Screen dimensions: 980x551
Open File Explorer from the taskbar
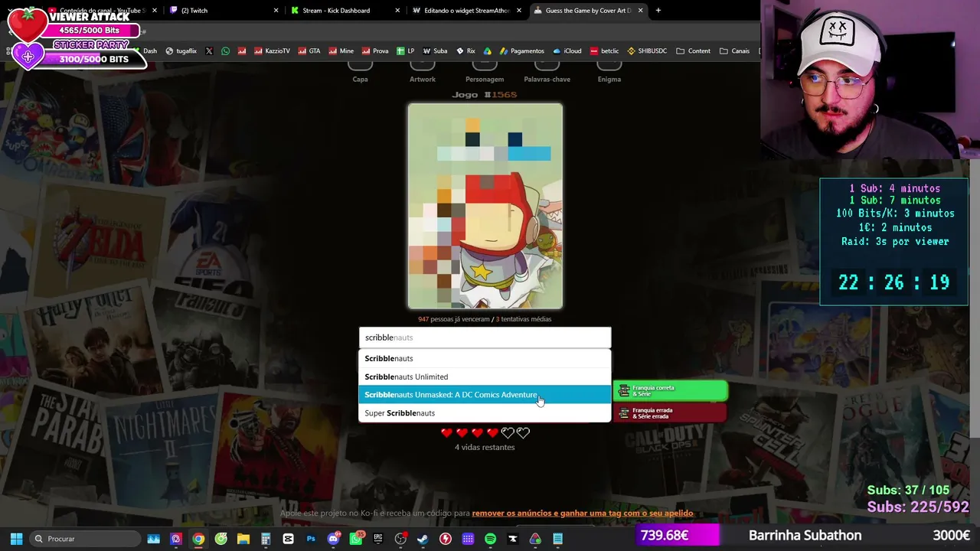tap(243, 539)
